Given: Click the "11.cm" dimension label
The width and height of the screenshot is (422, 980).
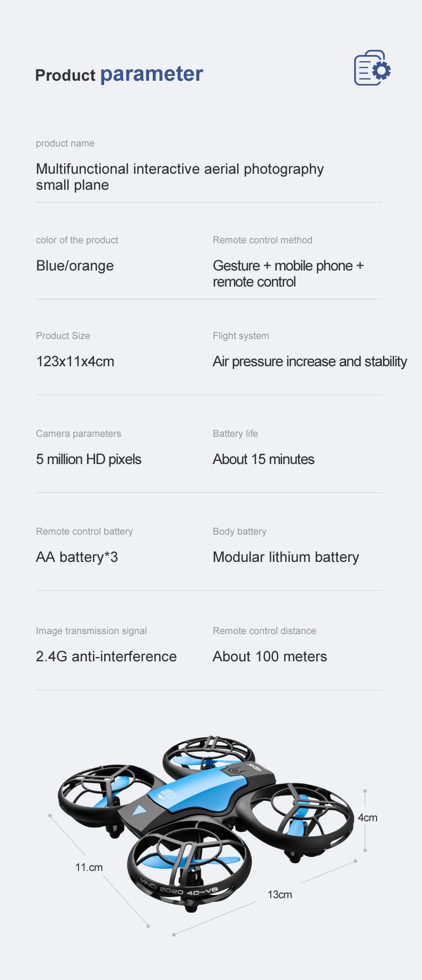Looking at the screenshot, I should pyautogui.click(x=89, y=867).
